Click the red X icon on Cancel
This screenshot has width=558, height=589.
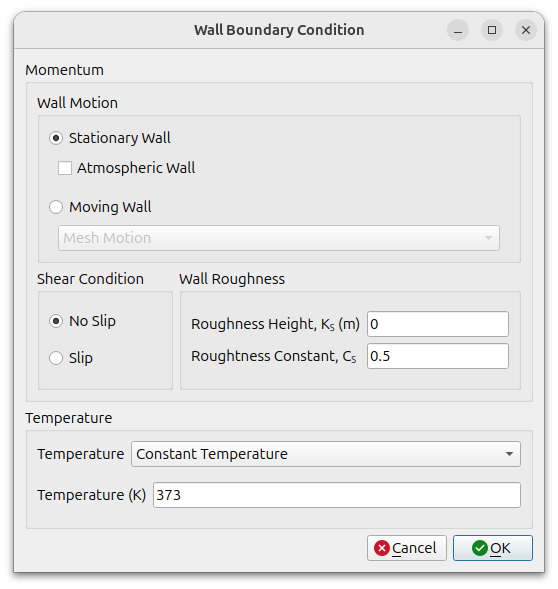pyautogui.click(x=382, y=548)
